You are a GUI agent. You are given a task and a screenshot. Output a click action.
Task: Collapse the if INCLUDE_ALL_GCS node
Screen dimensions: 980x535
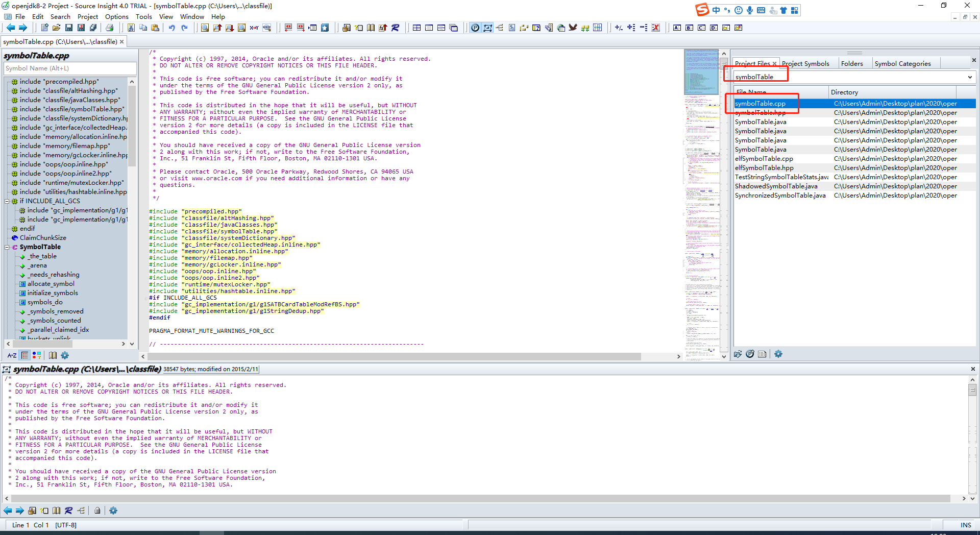[6, 201]
